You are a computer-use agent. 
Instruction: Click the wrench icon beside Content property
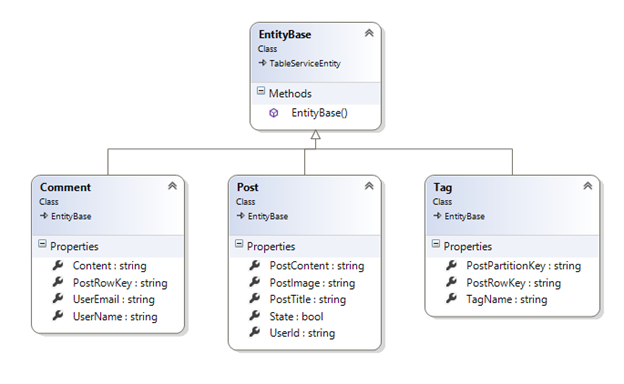58,265
